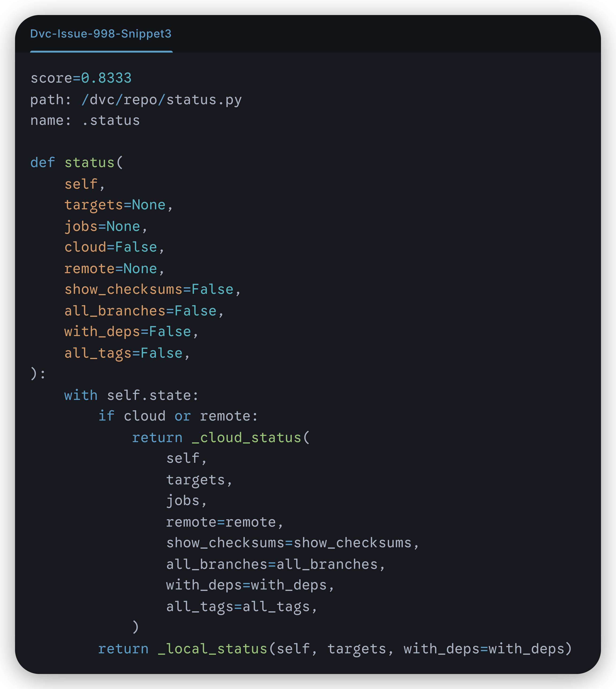Select the Dvc-Issue-998-Snippet3 tab
The width and height of the screenshot is (616, 689).
tap(101, 34)
